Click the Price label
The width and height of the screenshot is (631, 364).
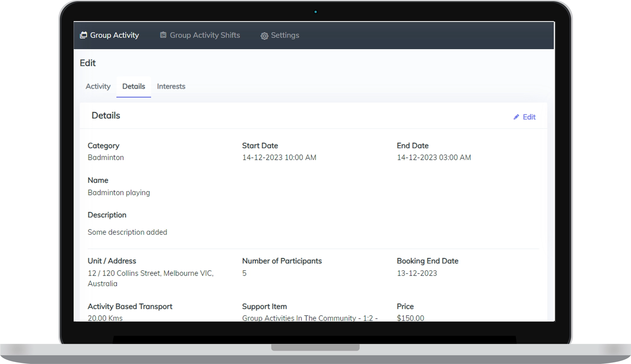(x=405, y=306)
